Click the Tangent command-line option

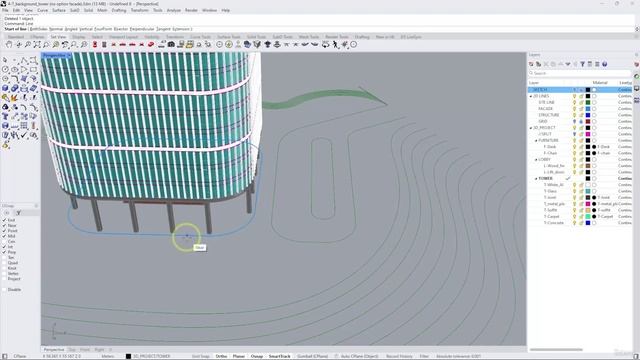point(163,29)
